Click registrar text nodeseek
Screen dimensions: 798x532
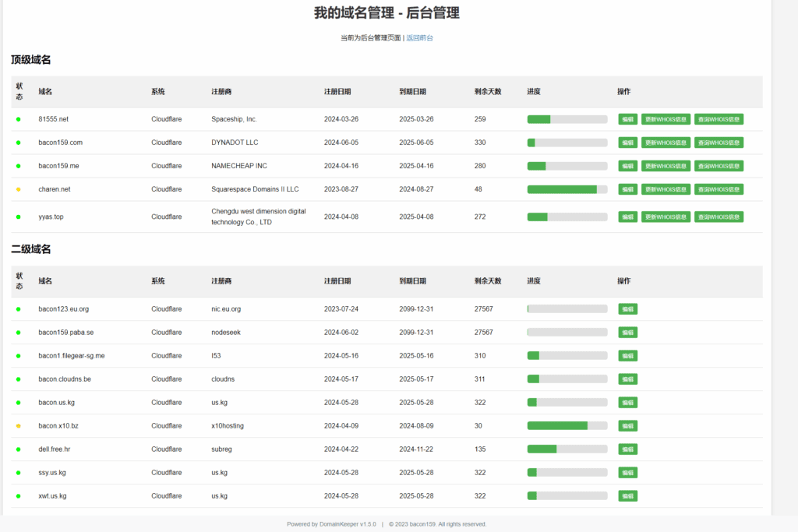[226, 332]
